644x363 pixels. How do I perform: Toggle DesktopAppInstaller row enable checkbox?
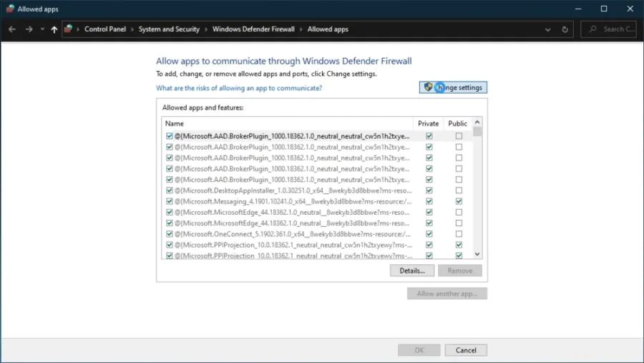[x=169, y=190]
